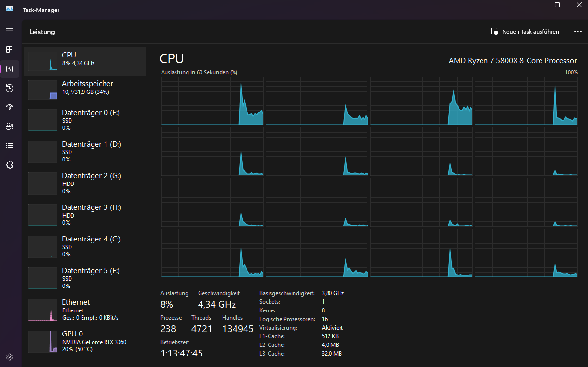Select Datenträger 4 (C:) entry
This screenshot has width=588, height=367.
[x=84, y=246]
